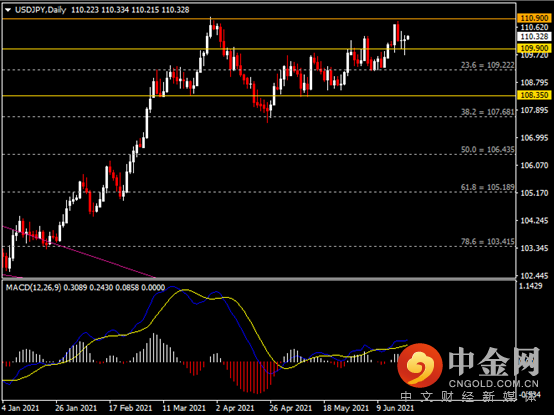Screen dimensions: 554x415
Task: Click the 106.995 price scale value
Action: (534, 138)
